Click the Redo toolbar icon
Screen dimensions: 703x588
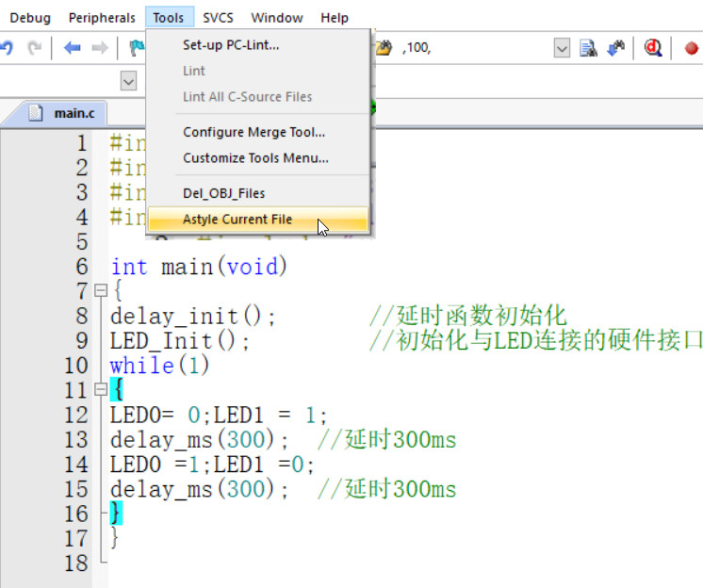click(34, 47)
